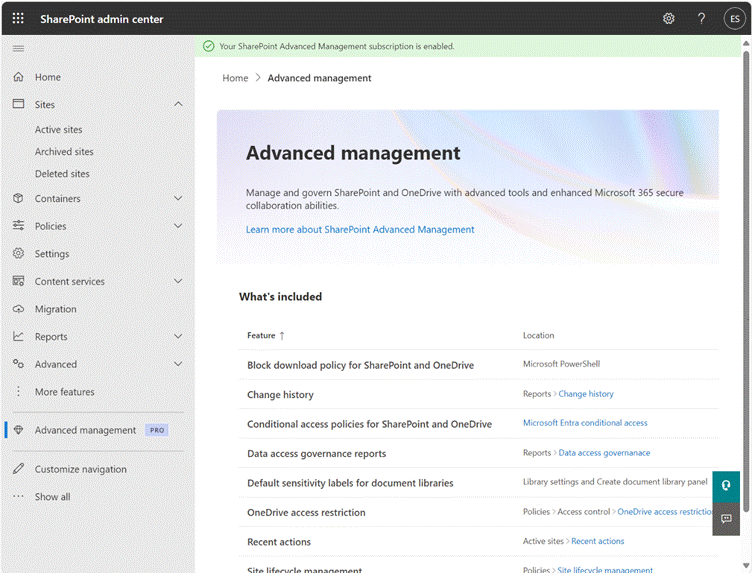This screenshot has width=752, height=573.
Task: Select Active sites in navigation
Action: [59, 130]
